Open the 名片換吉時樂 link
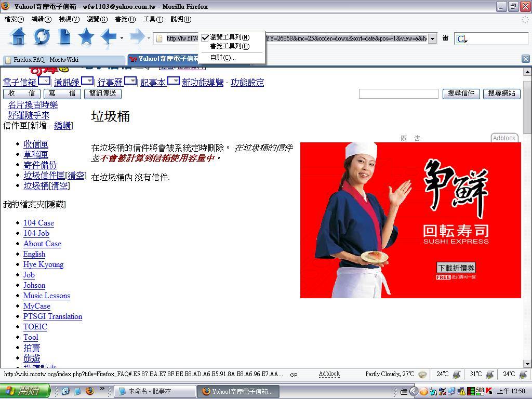Image resolution: width=532 pixels, height=399 pixels. pyautogui.click(x=33, y=105)
